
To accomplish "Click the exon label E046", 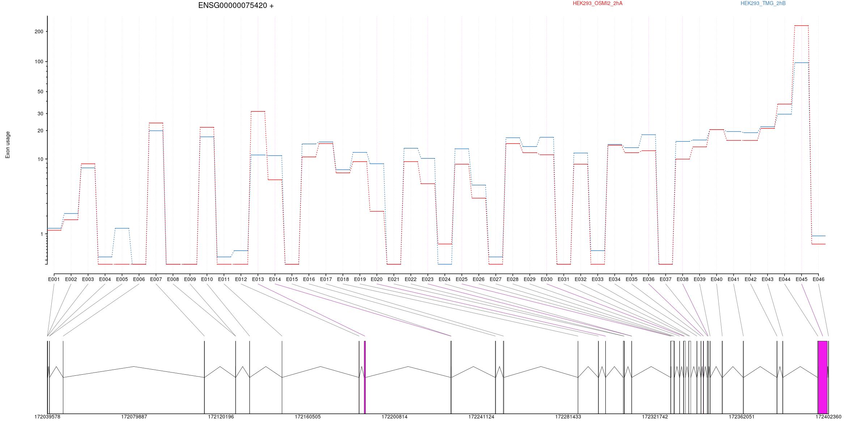I will [818, 279].
